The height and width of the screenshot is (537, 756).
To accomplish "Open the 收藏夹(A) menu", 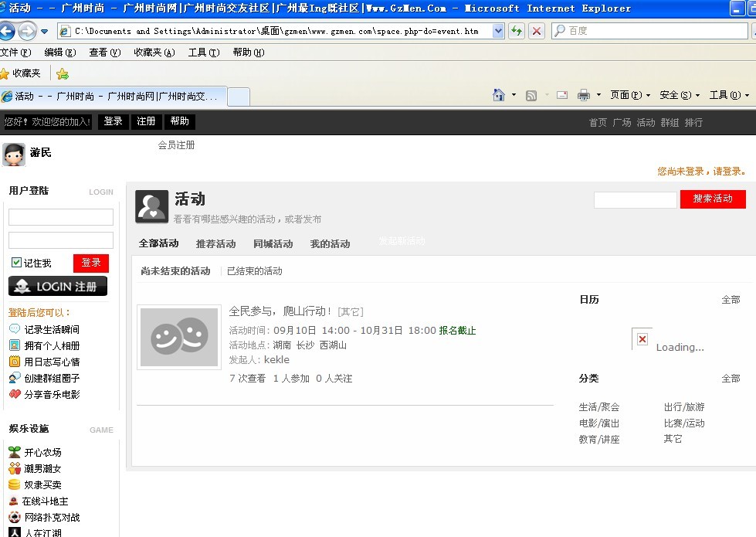I will point(154,52).
